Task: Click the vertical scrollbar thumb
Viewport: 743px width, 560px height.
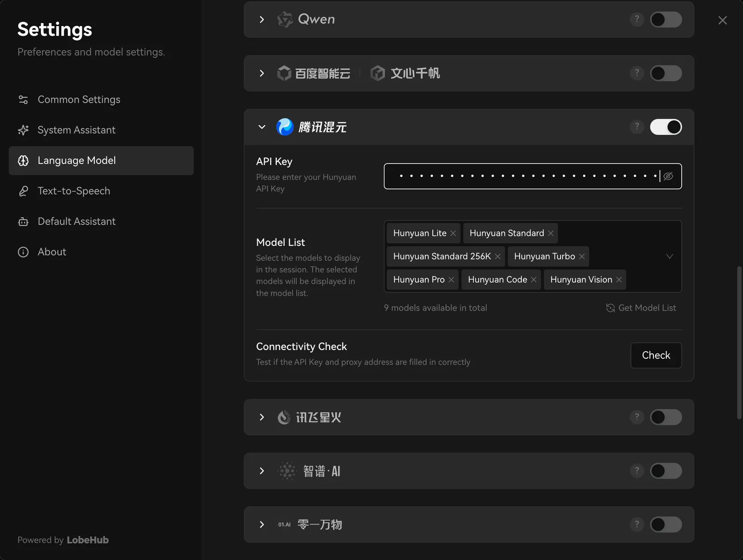Action: pos(739,343)
